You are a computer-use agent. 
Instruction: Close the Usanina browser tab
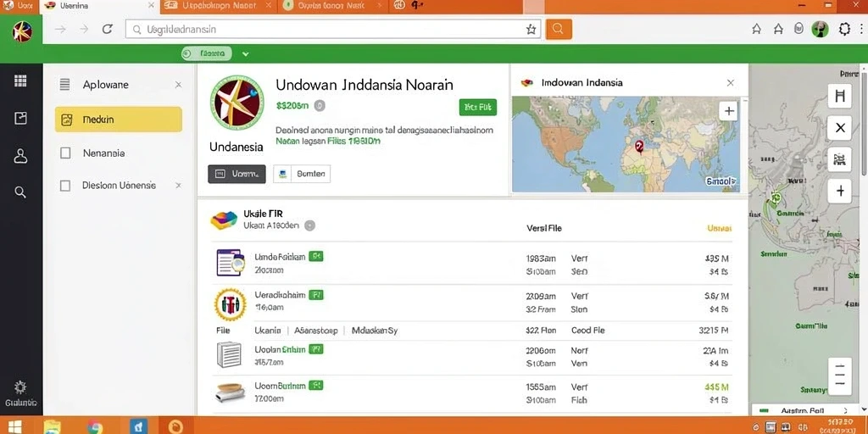pyautogui.click(x=151, y=6)
